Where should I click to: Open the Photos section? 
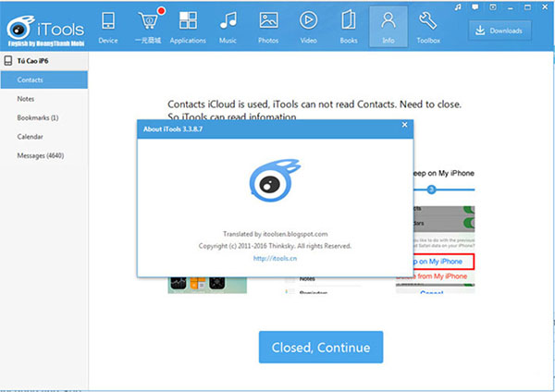click(269, 25)
